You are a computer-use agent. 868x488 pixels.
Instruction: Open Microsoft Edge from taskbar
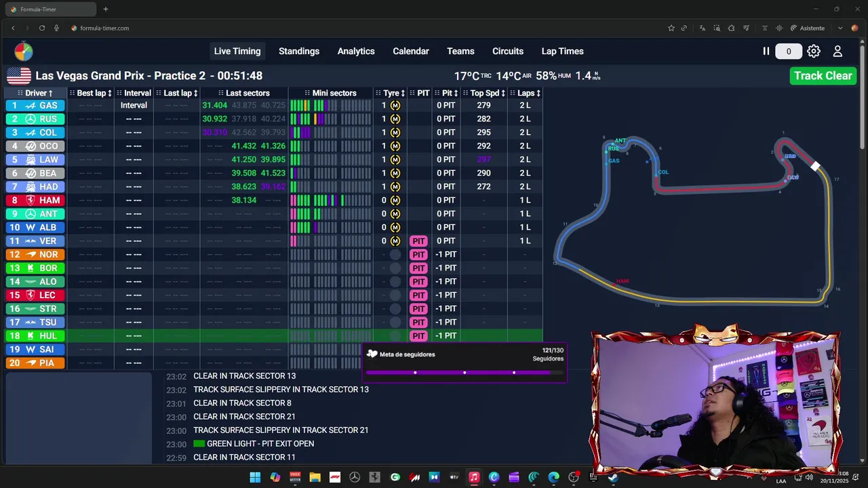[x=553, y=477]
